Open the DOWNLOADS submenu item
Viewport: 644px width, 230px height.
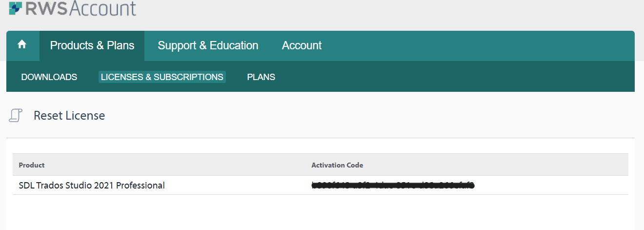[x=49, y=77]
